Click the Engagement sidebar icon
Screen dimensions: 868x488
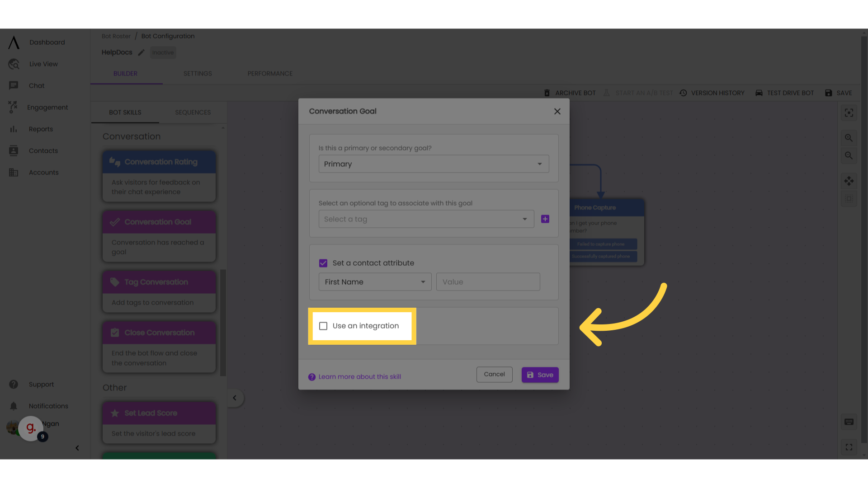13,107
